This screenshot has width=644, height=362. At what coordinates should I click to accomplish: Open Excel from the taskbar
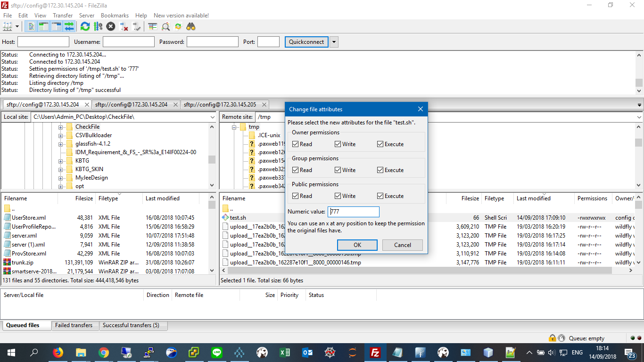285,353
